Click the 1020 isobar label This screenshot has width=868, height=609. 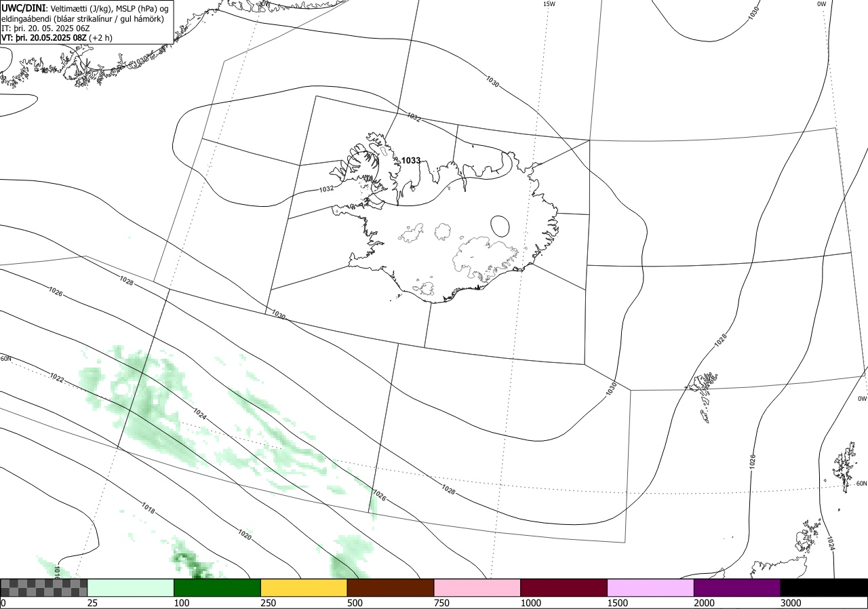tap(245, 535)
